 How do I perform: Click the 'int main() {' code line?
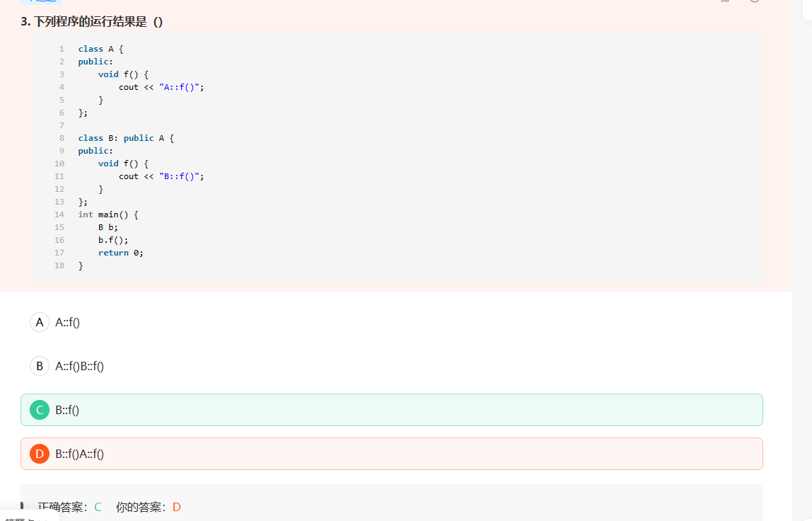pyautogui.click(x=108, y=214)
